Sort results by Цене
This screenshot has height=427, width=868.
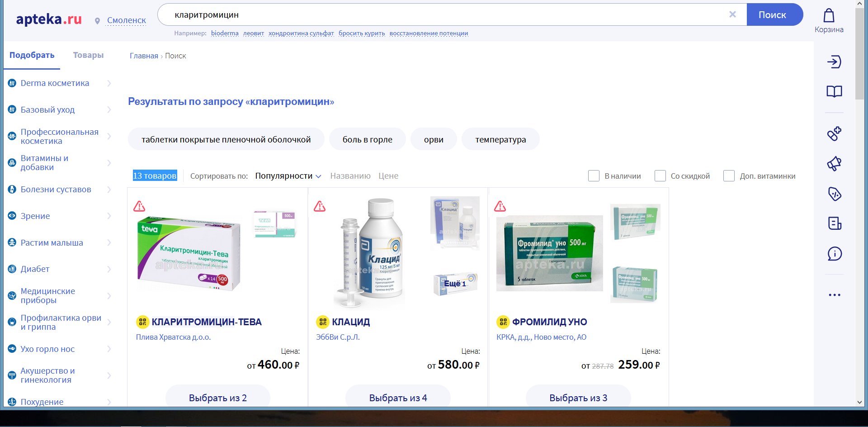[x=388, y=176]
